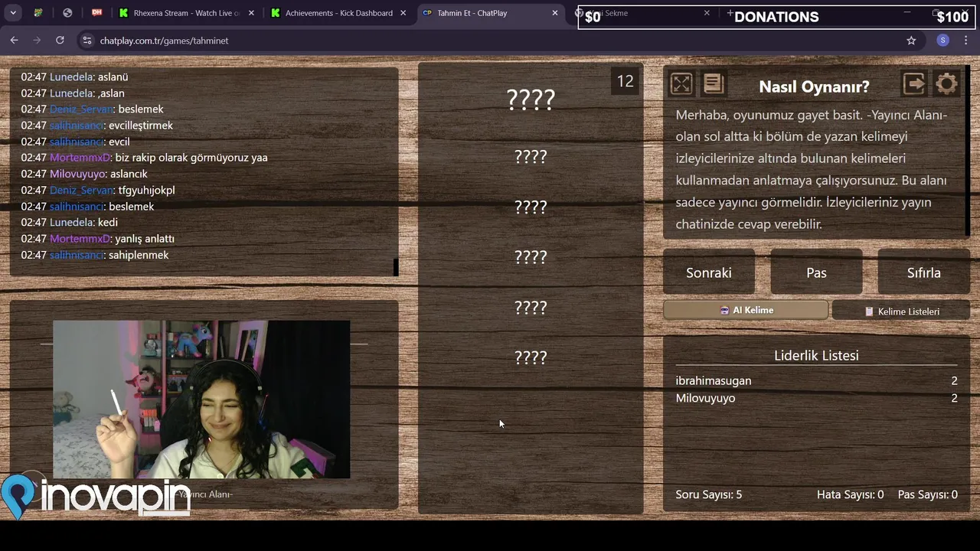Viewport: 980px width, 551px height.
Task: Click the countdown timer showing 12
Action: 626,81
